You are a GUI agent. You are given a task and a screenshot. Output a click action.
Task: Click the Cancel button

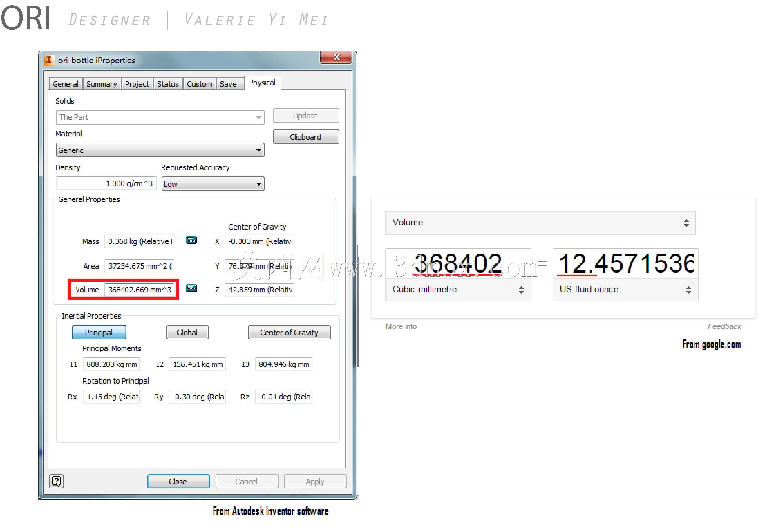[247, 481]
